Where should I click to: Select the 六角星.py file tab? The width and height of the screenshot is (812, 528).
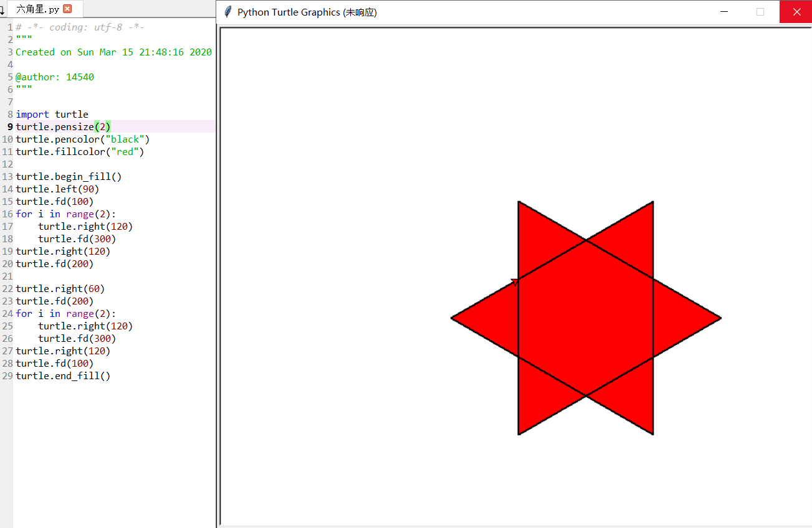[44, 9]
